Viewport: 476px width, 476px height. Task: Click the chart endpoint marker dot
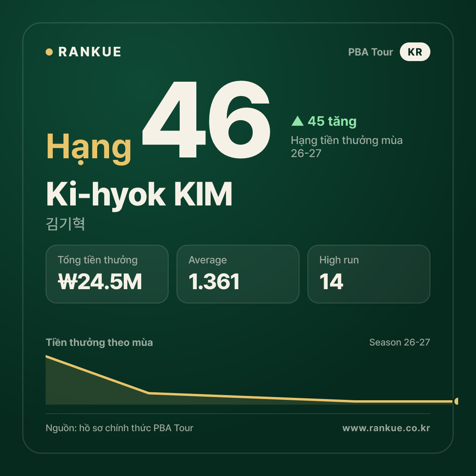point(456,401)
